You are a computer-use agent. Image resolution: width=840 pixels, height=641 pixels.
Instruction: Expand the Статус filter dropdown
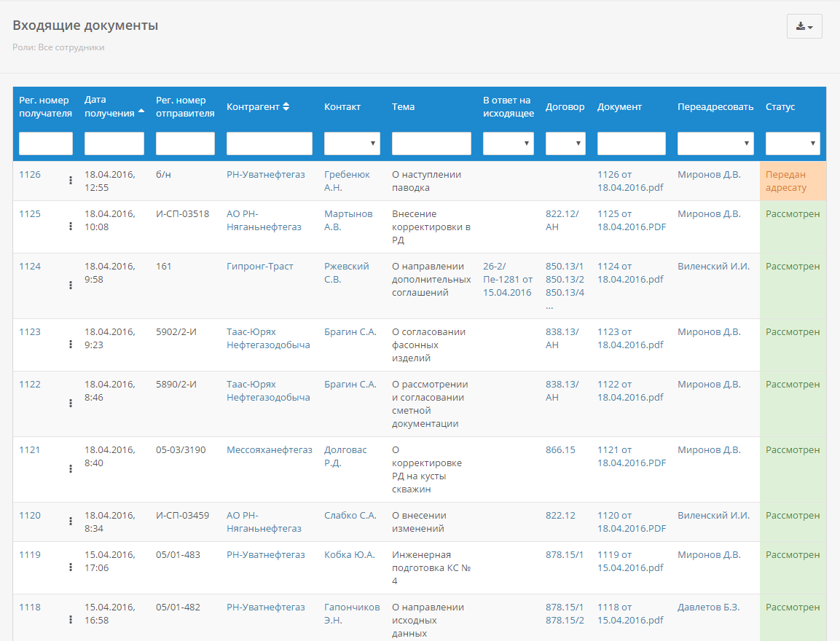click(793, 143)
